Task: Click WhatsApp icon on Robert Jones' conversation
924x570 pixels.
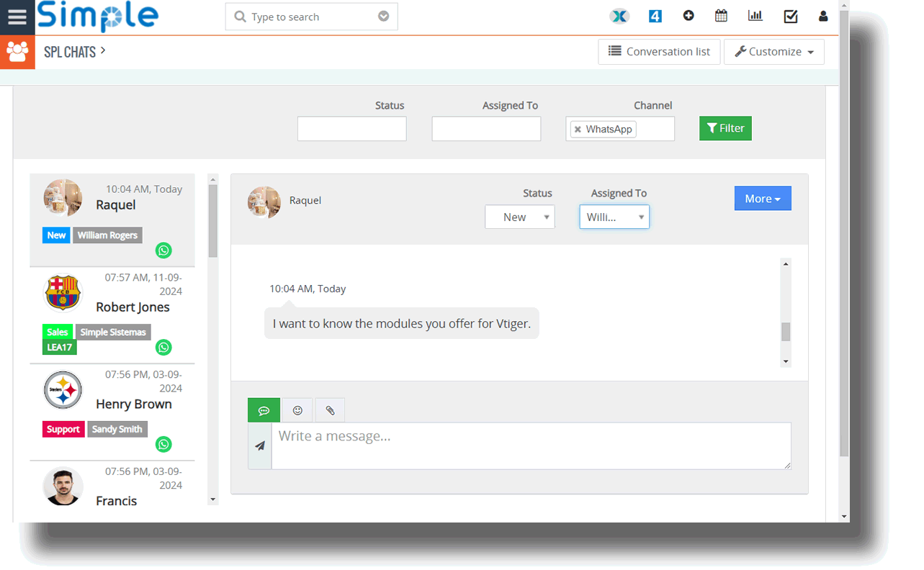Action: click(x=163, y=348)
